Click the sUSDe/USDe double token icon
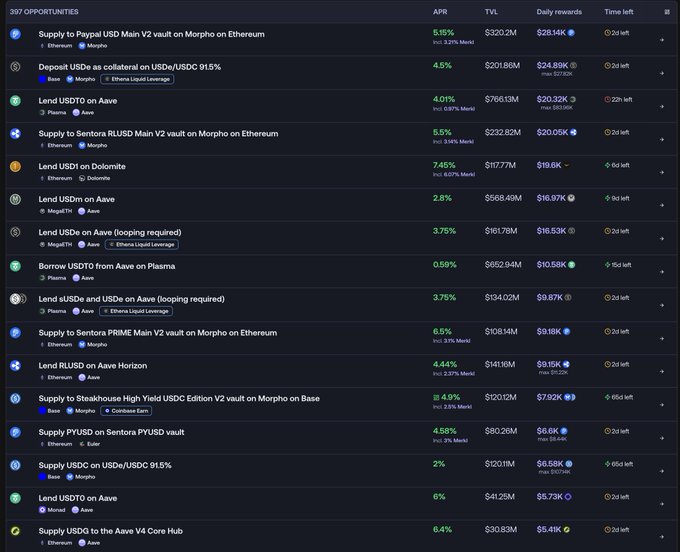 point(18,299)
